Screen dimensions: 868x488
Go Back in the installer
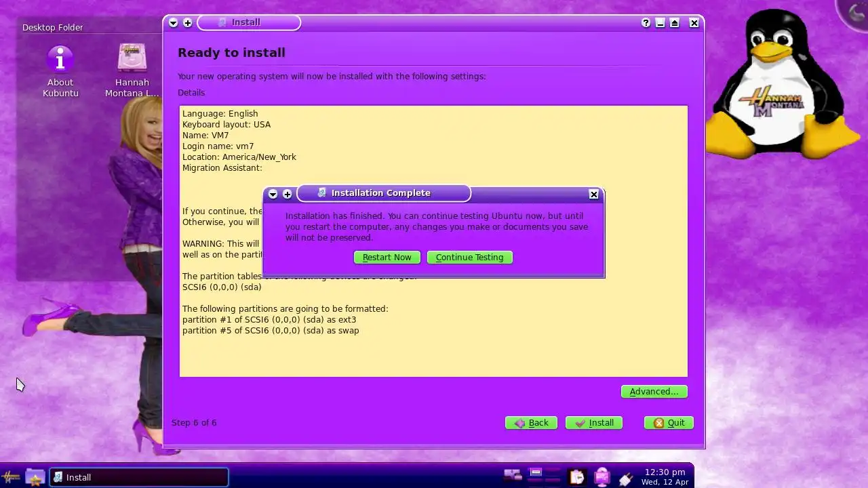[531, 423]
